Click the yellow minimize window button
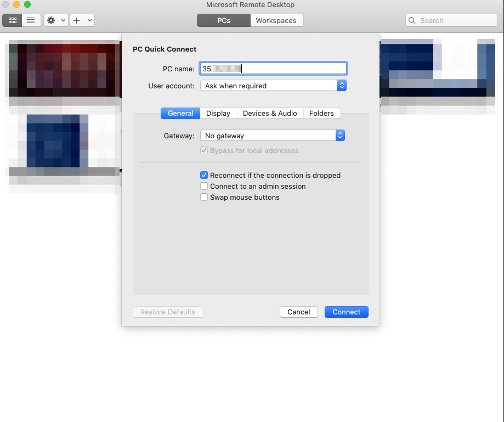This screenshot has height=422, width=504. [x=16, y=4]
